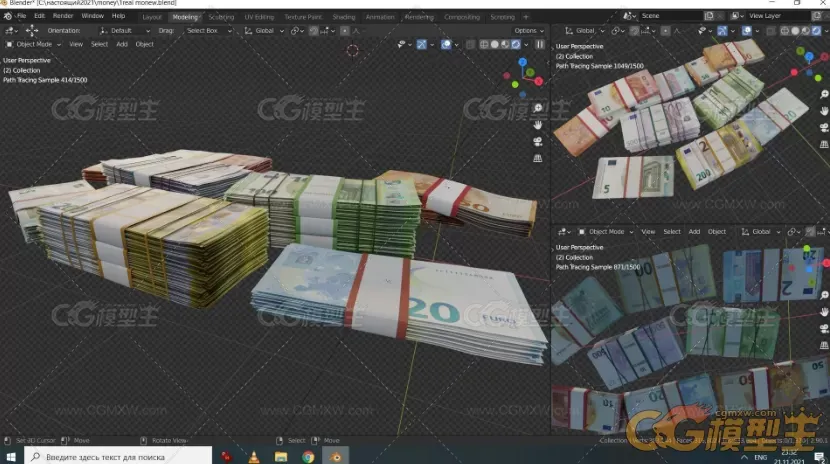Open Object Mode dropdown in bottom-right viewport
The width and height of the screenshot is (830, 464).
[606, 232]
